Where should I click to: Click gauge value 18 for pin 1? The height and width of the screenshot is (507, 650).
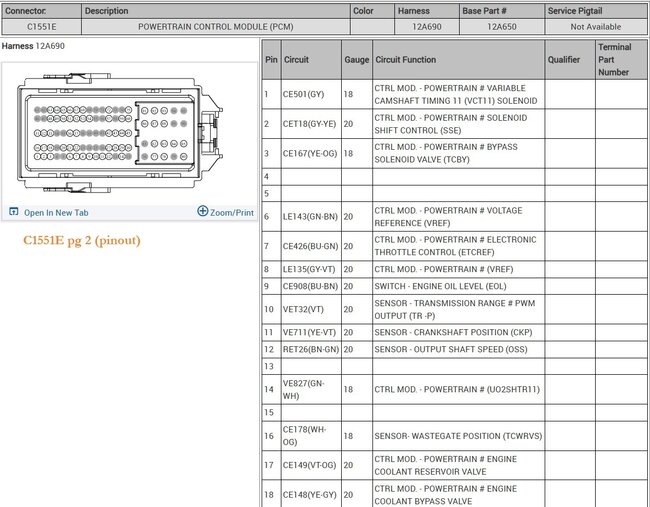click(348, 95)
